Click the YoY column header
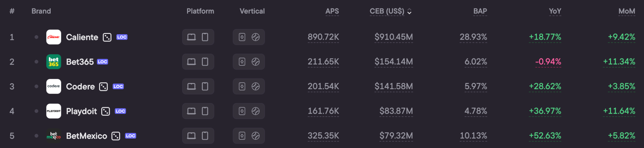Viewport: 644px width, 148px height. (x=555, y=11)
